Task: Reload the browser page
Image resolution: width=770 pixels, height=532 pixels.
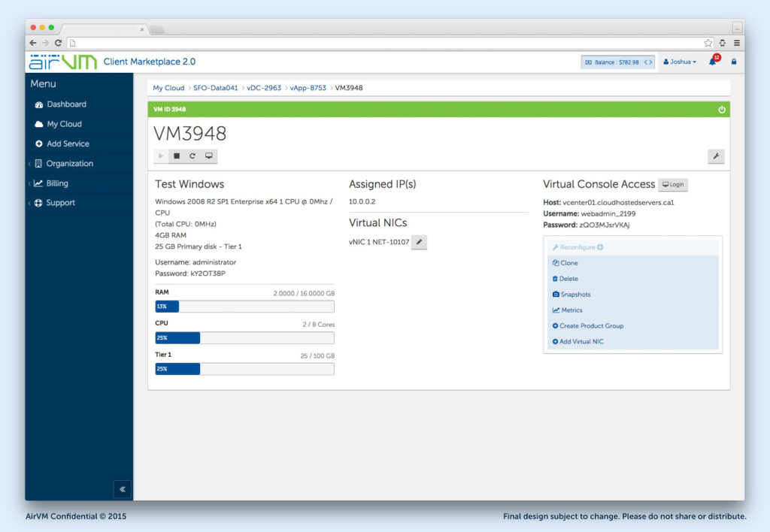Action: 58,43
